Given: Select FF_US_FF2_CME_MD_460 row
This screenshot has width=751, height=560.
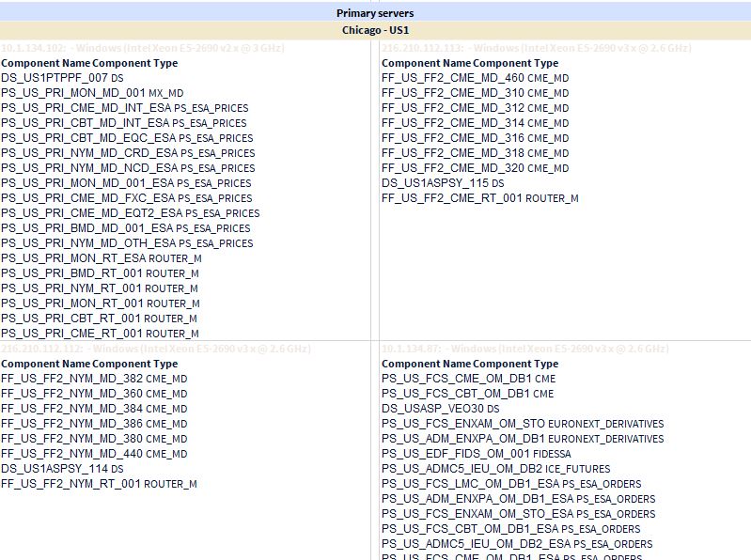Looking at the screenshot, I should click(475, 78).
